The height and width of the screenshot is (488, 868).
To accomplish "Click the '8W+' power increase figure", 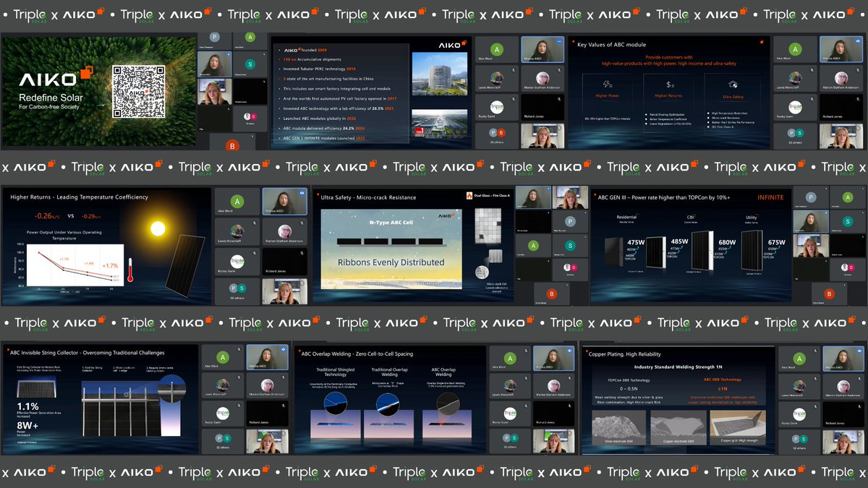I will [x=27, y=426].
